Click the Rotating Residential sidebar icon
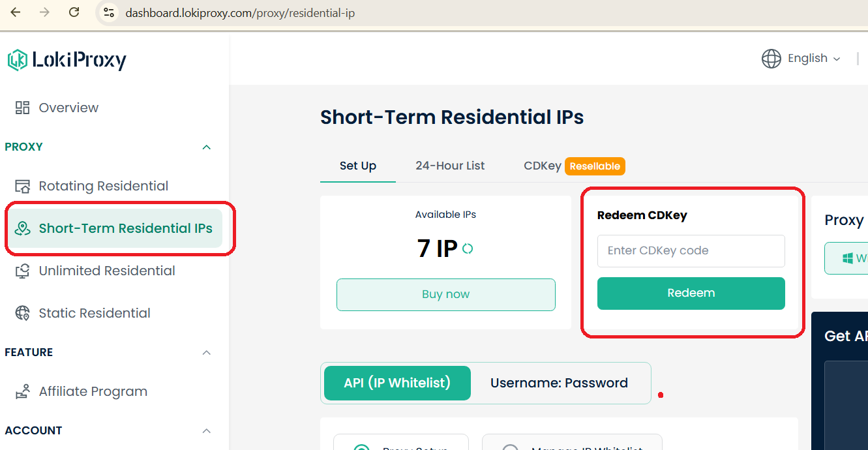 (x=23, y=187)
